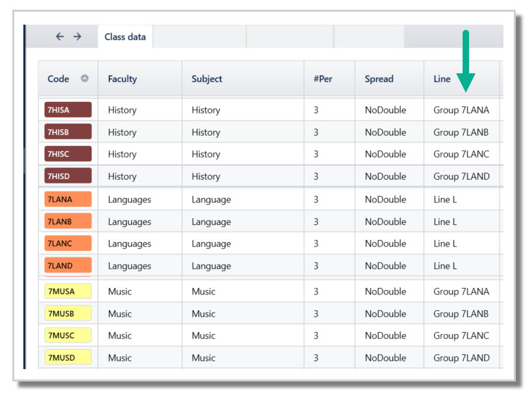Click the Line column header
Viewport: 532px width, 397px height.
(x=442, y=79)
